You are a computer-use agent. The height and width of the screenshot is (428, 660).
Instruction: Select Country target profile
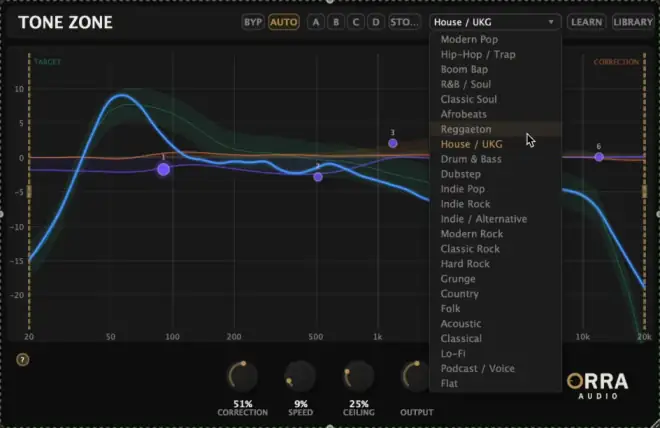(x=495, y=293)
